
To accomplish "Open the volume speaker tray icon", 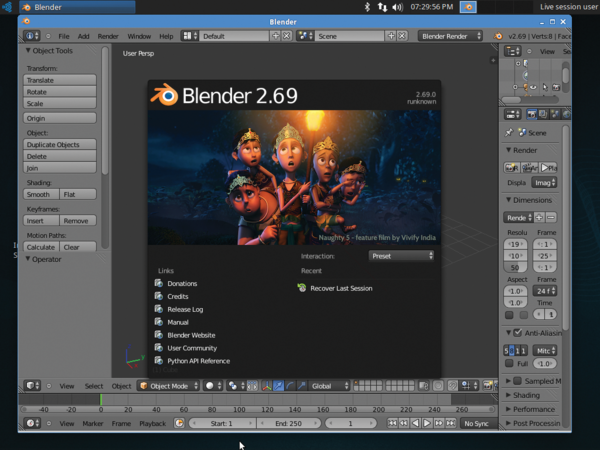I will (x=398, y=7).
